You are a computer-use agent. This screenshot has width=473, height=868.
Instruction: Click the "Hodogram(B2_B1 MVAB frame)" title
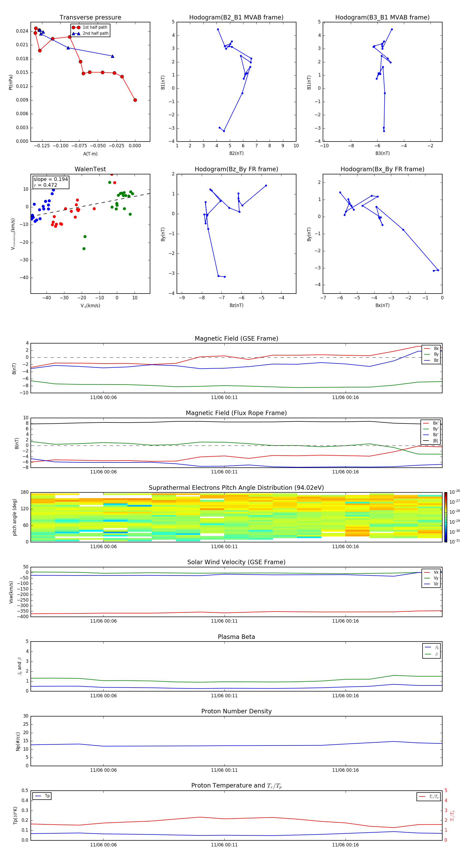[236, 18]
